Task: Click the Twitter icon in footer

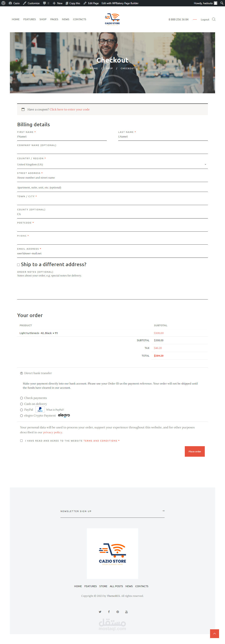Action: tap(100, 612)
